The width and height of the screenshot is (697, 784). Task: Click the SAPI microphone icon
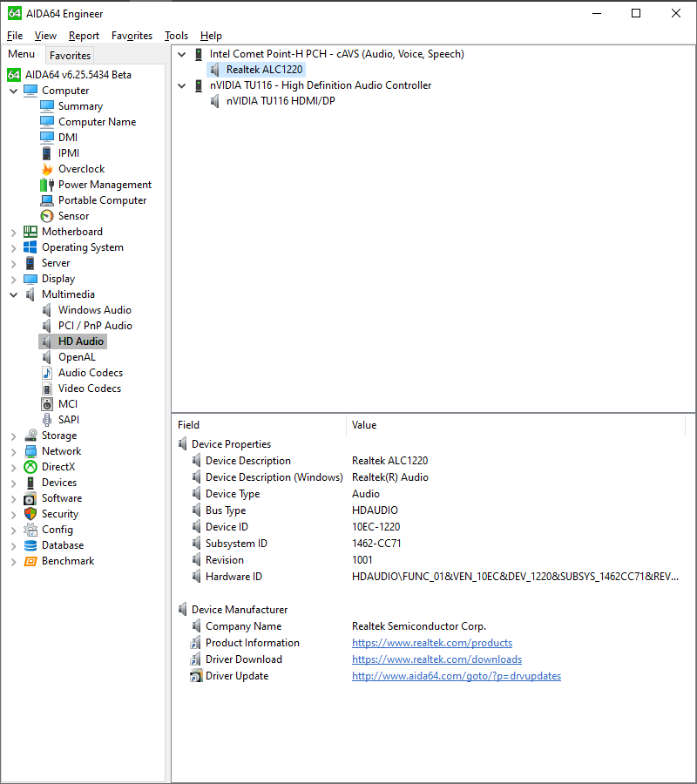(x=47, y=420)
